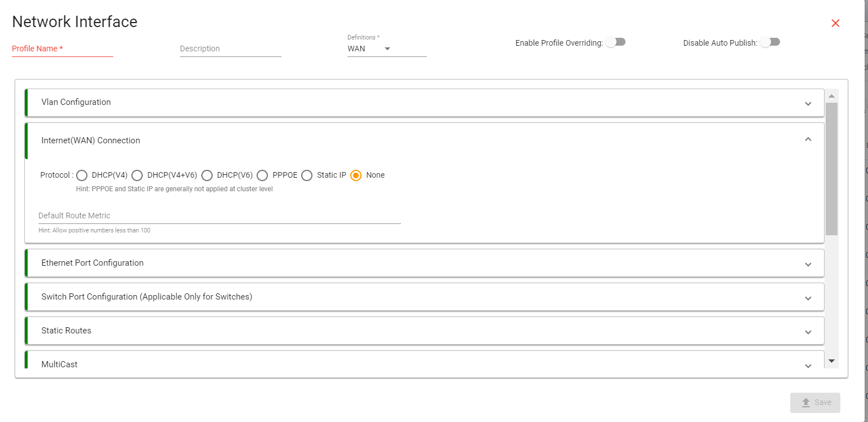Collapse the Internet(WAN) Connection section chevron
868x422 pixels.
[x=808, y=139]
